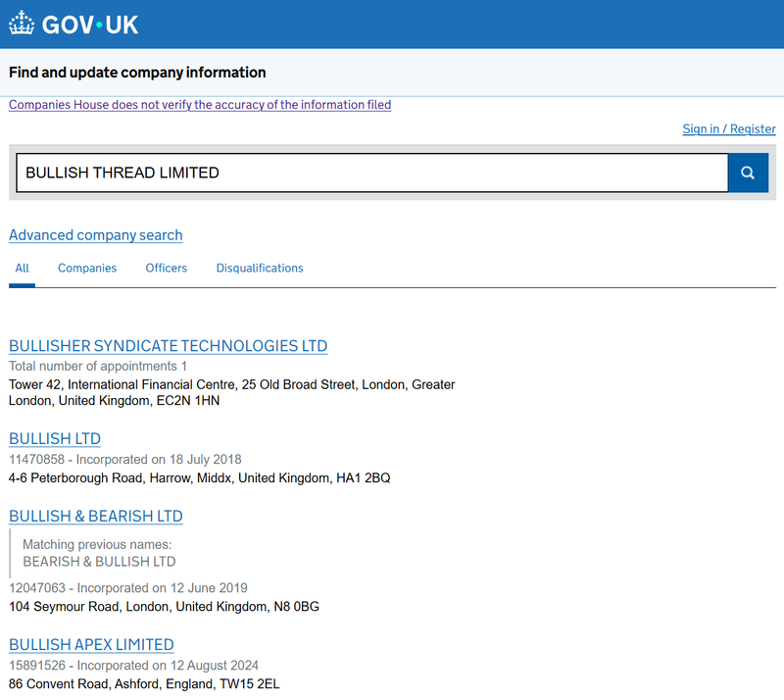The height and width of the screenshot is (700, 784).
Task: Click previous name 'BEARISH & BULLISH LTD'
Action: pyautogui.click(x=99, y=562)
